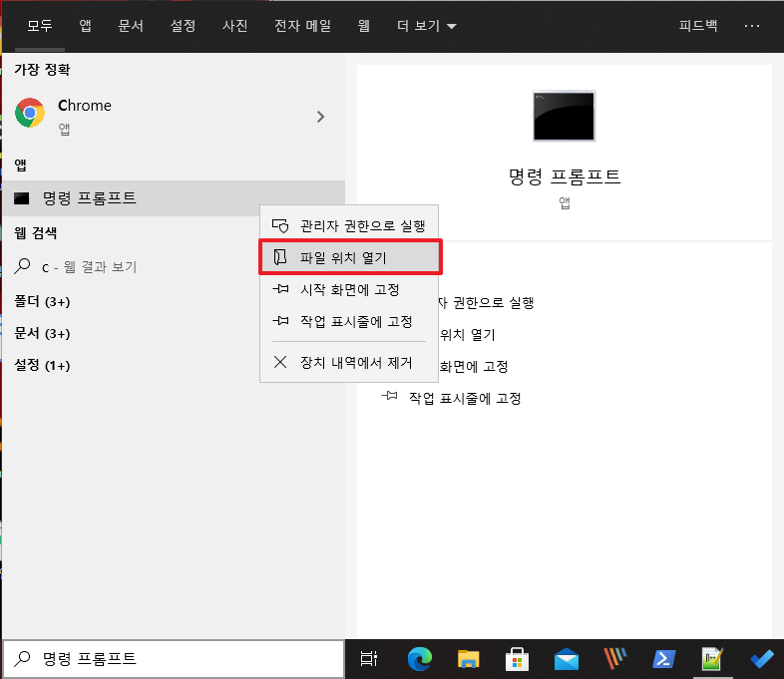Click the search magnifier icon in 웹 검색
This screenshot has height=679, width=784.
tap(23, 266)
